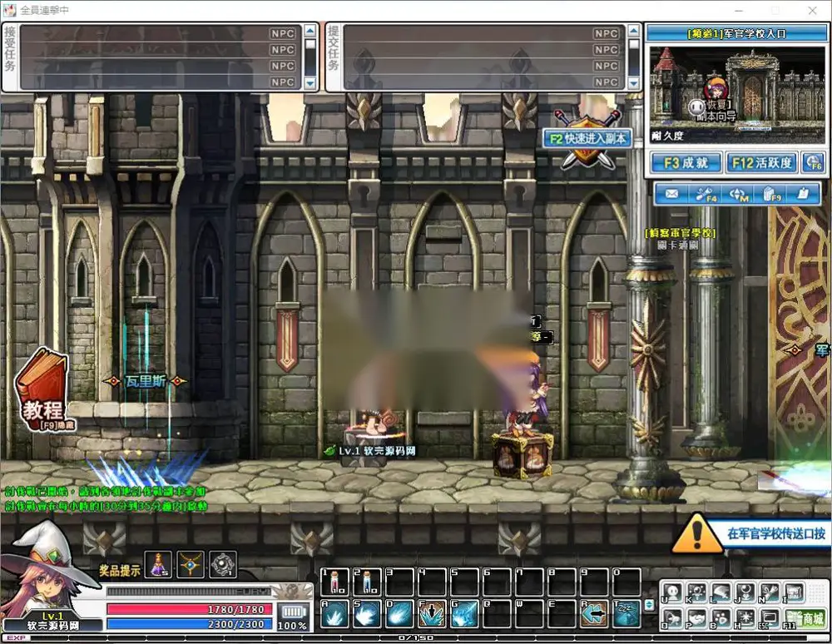Open the menu icon labeled K
The width and height of the screenshot is (832, 644).
pyautogui.click(x=696, y=593)
